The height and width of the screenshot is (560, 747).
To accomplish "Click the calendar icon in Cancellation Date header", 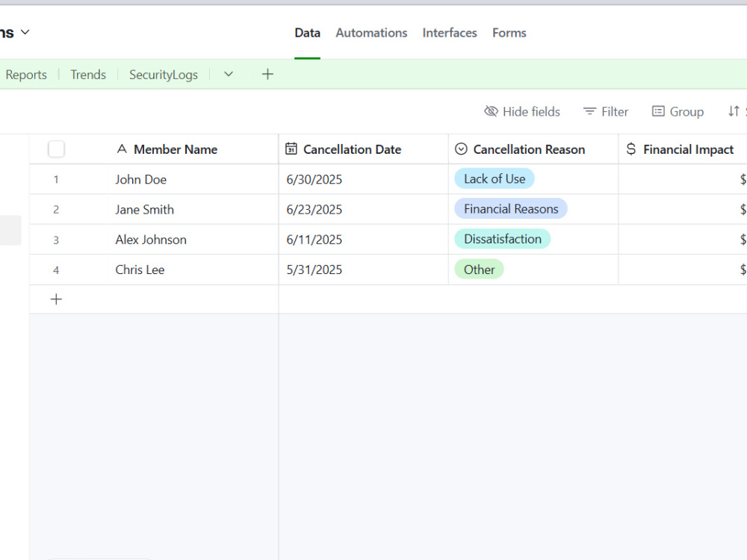I will (291, 149).
